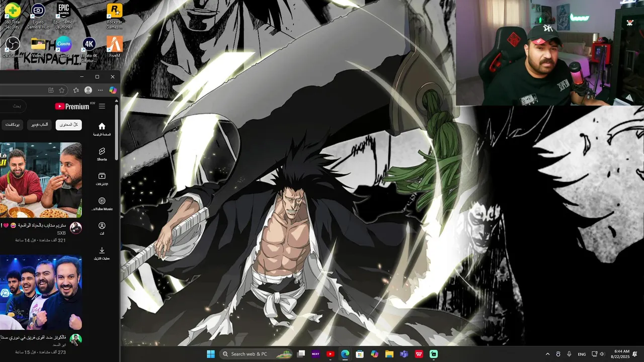Open Subscriptions in YouTube sidebar

click(102, 179)
